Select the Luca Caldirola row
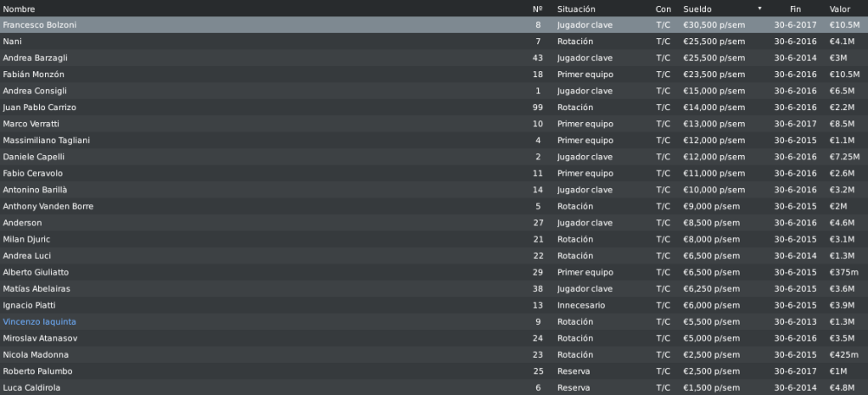Image resolution: width=868 pixels, height=395 pixels. tap(434, 388)
